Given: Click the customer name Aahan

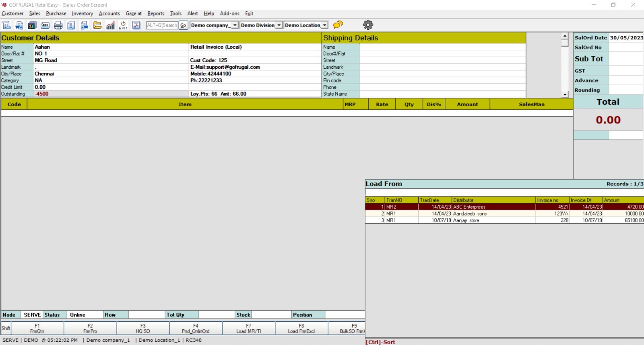Looking at the screenshot, I should 42,47.
